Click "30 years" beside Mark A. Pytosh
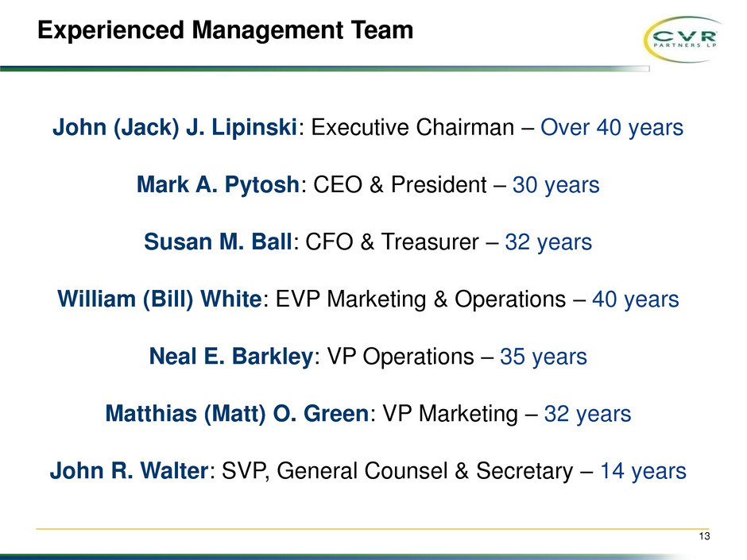747x560 pixels. (x=556, y=186)
